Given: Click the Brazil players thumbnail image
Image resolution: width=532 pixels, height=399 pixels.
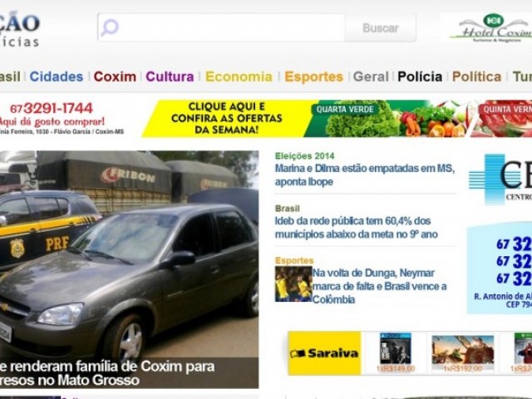Looking at the screenshot, I should coord(293,284).
